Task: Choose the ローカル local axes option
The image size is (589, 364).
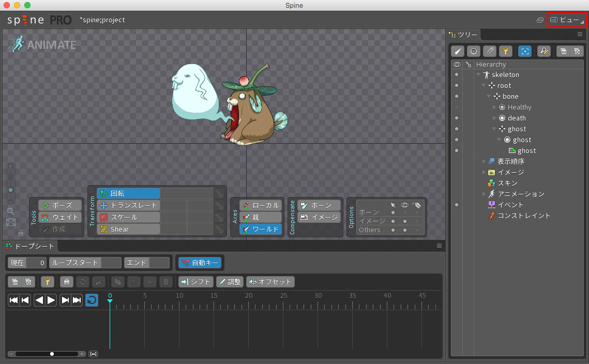Action: point(261,205)
